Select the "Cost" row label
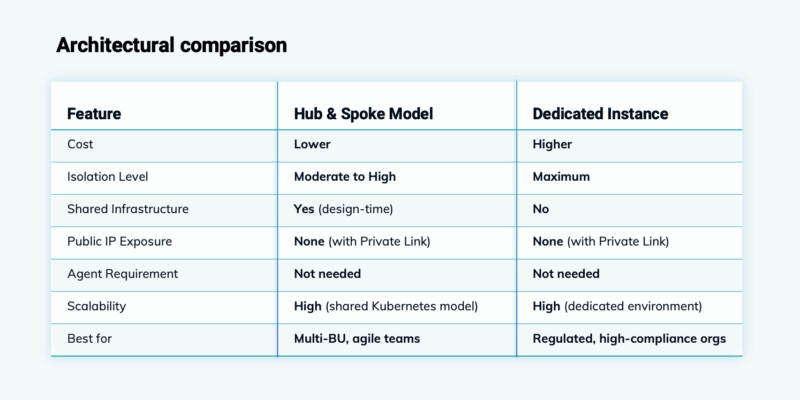The image size is (800, 400). pyautogui.click(x=81, y=144)
